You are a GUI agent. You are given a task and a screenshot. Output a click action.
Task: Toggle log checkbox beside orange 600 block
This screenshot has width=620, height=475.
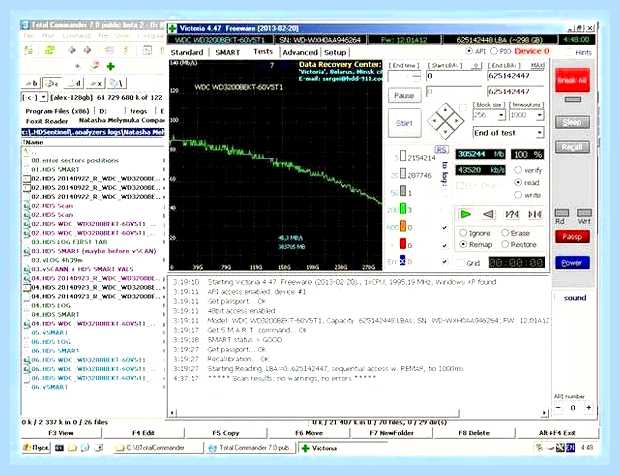(x=444, y=227)
